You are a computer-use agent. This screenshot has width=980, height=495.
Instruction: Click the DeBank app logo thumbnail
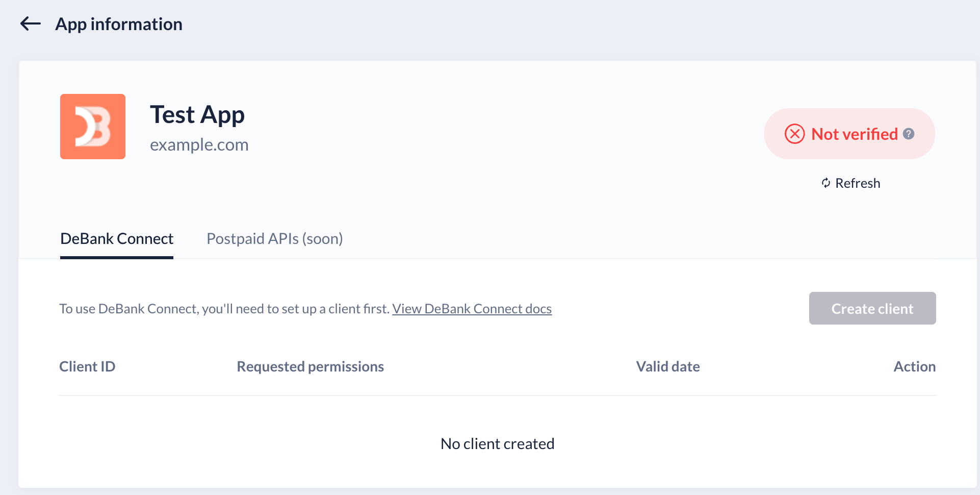93,127
